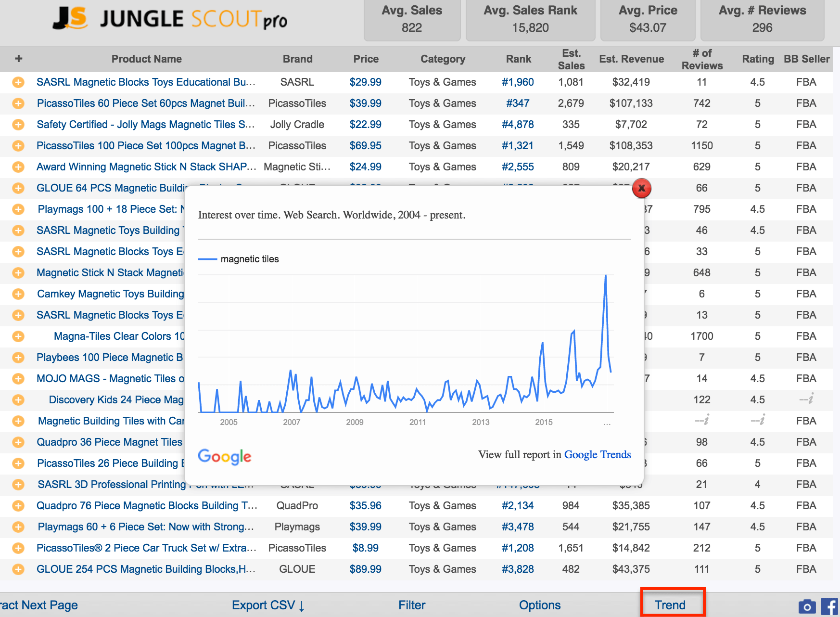This screenshot has height=617, width=840.
Task: Expand the Discovery Kids 24 Piece row
Action: point(18,400)
